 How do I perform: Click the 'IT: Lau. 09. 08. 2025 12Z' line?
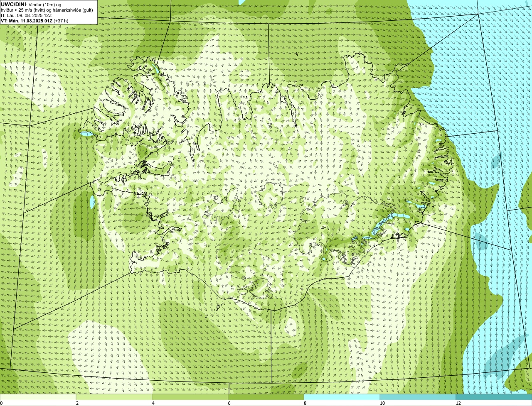(26, 15)
